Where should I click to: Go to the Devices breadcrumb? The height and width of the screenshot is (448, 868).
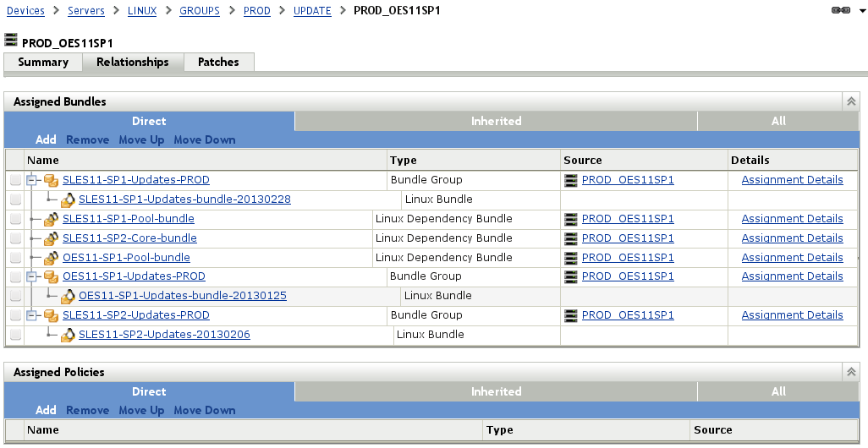(x=25, y=10)
